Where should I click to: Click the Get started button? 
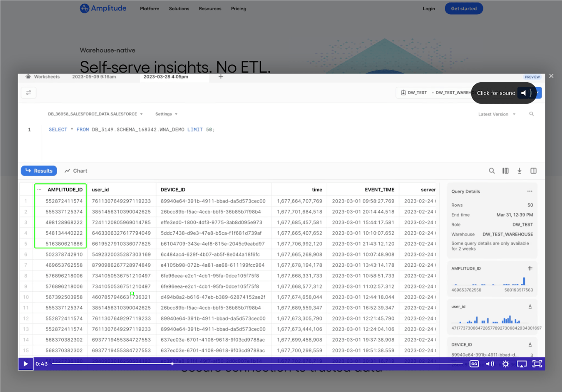[464, 9]
